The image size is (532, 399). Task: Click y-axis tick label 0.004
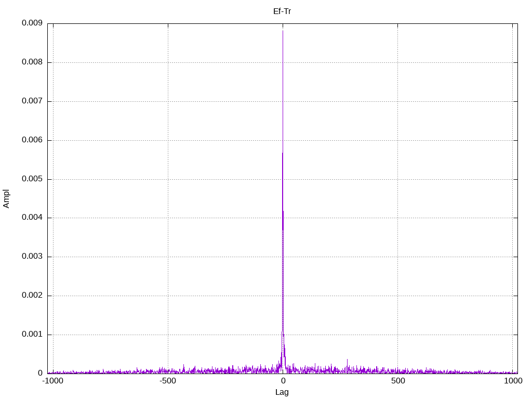32,217
